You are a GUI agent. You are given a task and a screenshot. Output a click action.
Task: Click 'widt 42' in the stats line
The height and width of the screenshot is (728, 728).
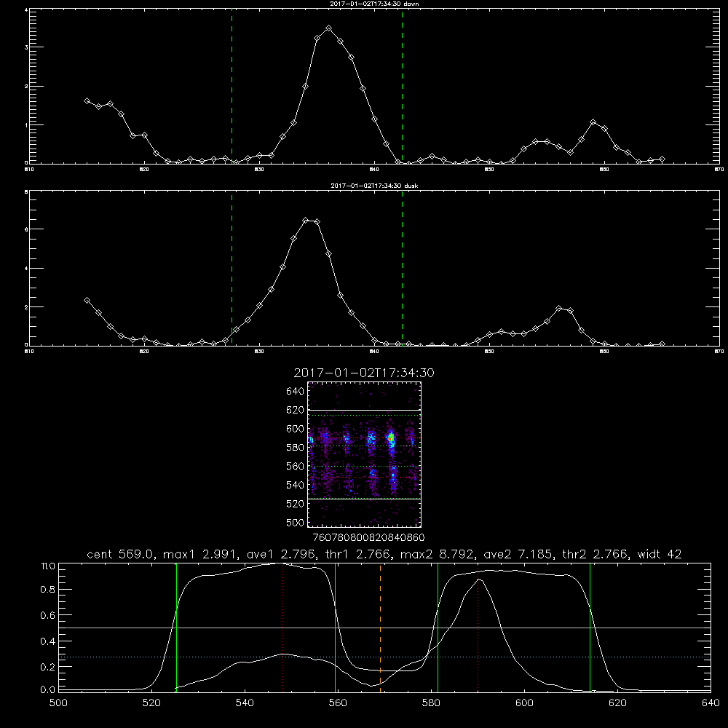(x=660, y=554)
